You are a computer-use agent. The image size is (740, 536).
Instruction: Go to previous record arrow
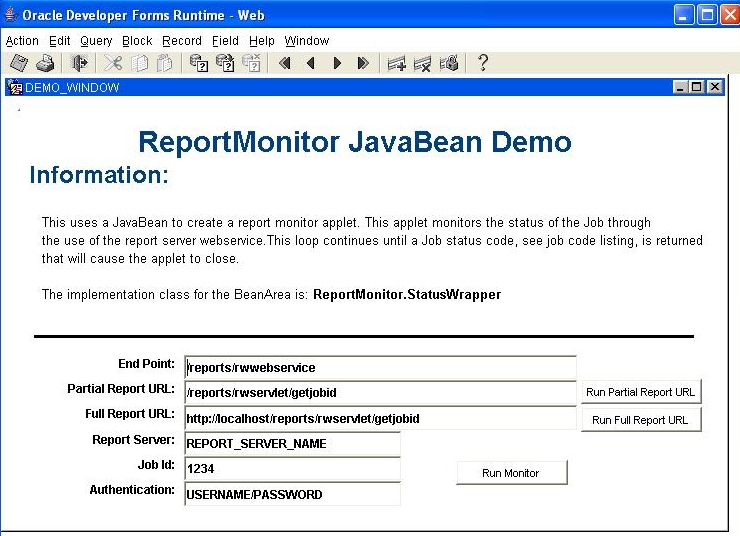pyautogui.click(x=311, y=63)
